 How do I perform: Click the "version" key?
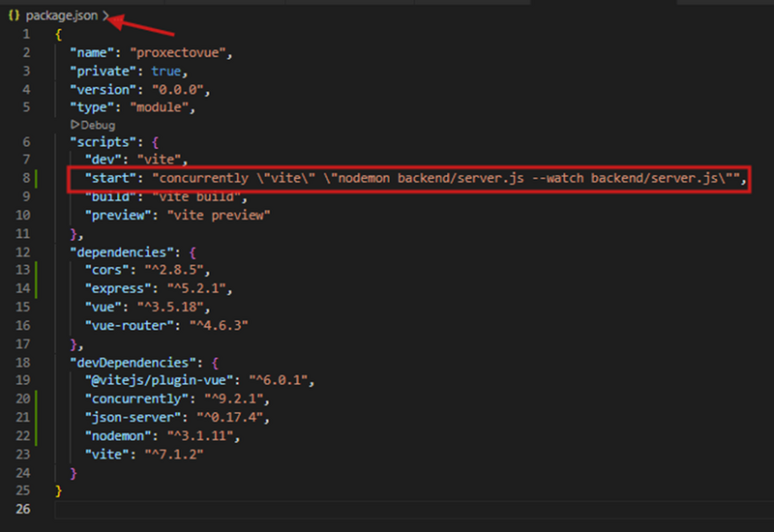click(103, 90)
